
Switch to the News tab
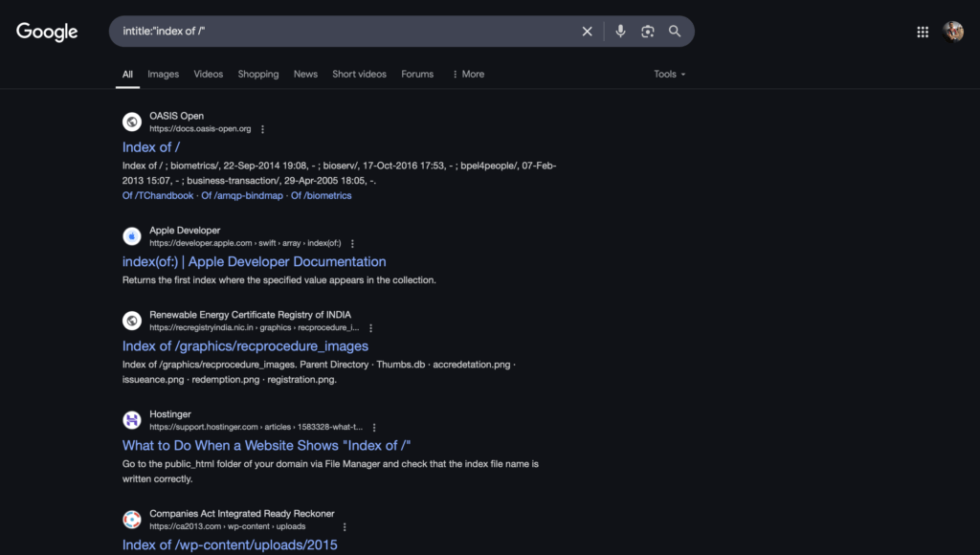305,74
